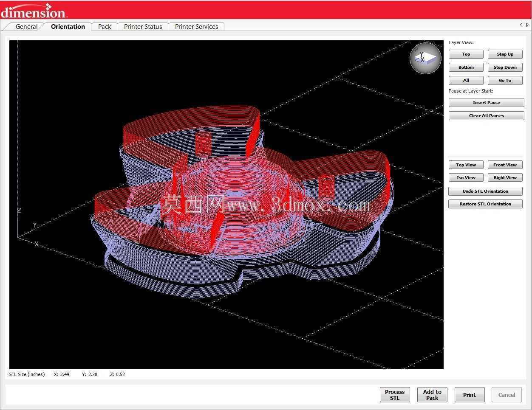Click Add to Pack
Viewport: 532px width, 410px height.
[x=432, y=395]
